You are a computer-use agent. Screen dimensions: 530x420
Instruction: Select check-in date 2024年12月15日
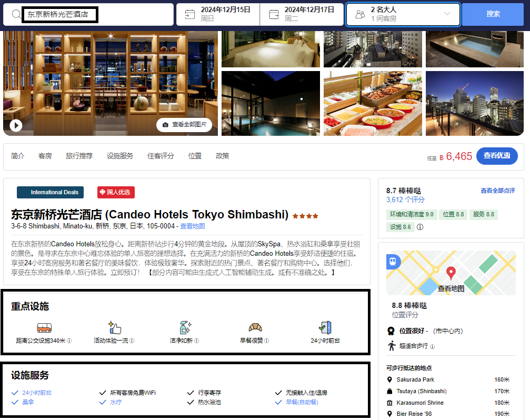pos(218,14)
